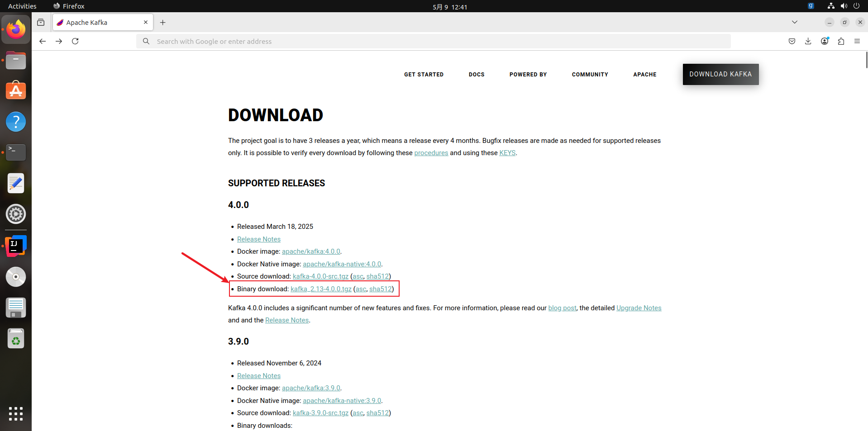The height and width of the screenshot is (431, 868).
Task: Open APACHE menu
Action: coord(645,75)
